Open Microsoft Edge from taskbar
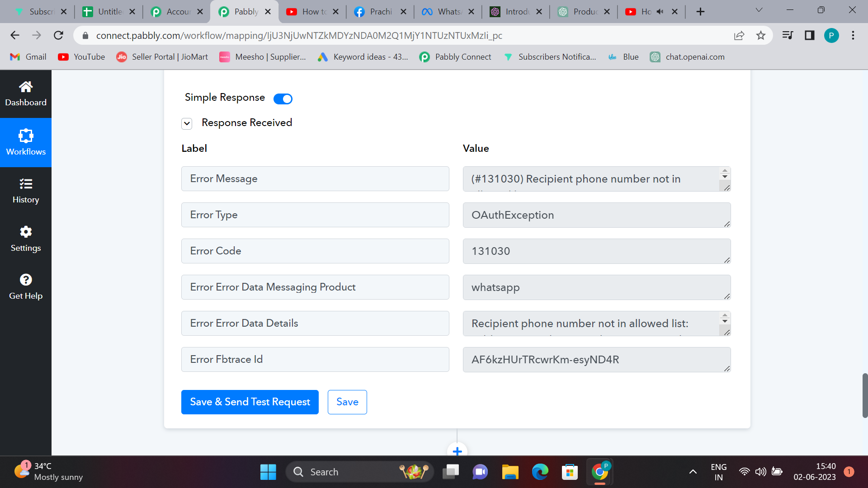The height and width of the screenshot is (488, 868). point(540,472)
